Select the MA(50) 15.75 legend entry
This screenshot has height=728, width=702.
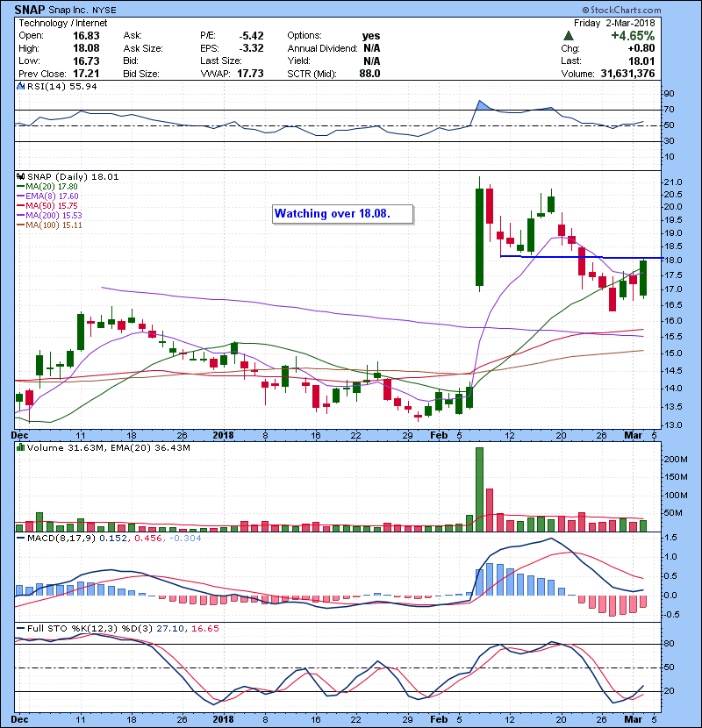click(x=47, y=205)
